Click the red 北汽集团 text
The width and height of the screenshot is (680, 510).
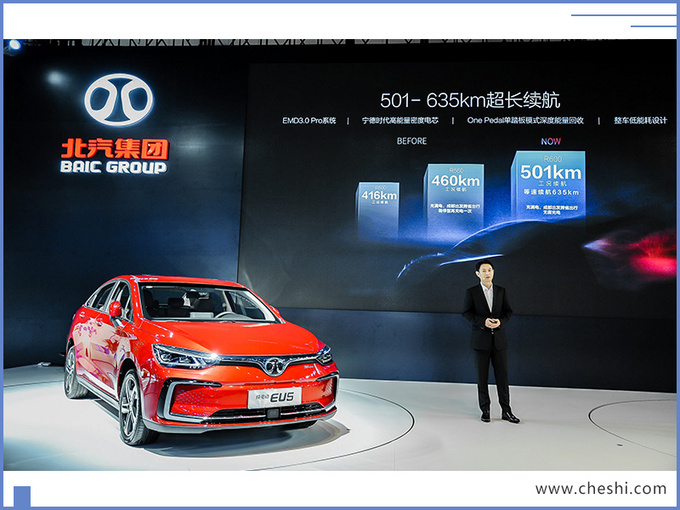coord(114,148)
